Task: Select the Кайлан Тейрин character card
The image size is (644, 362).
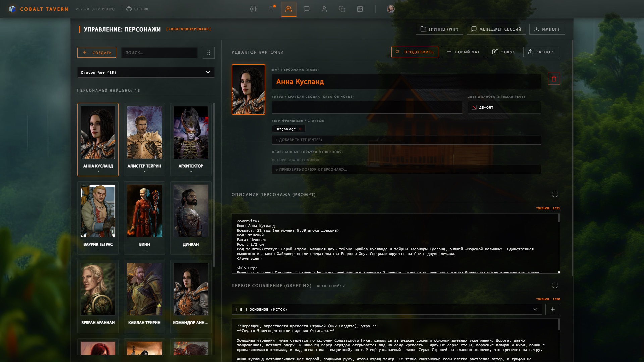Action: pyautogui.click(x=145, y=296)
